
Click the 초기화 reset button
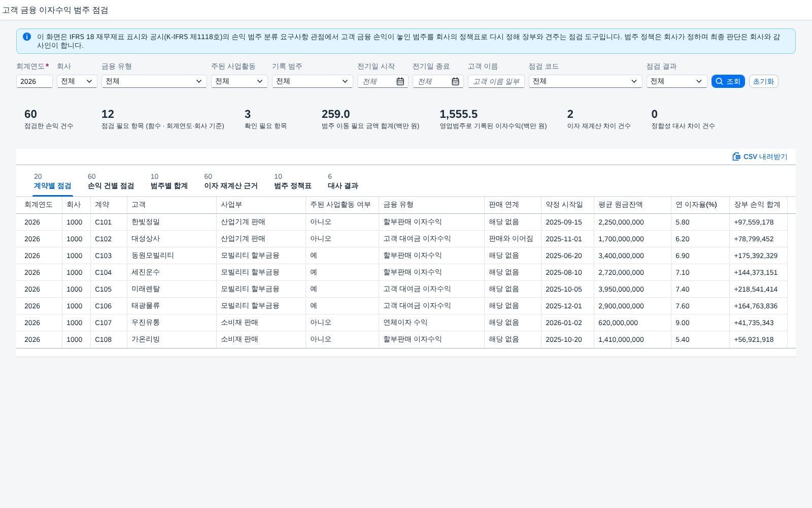(764, 81)
